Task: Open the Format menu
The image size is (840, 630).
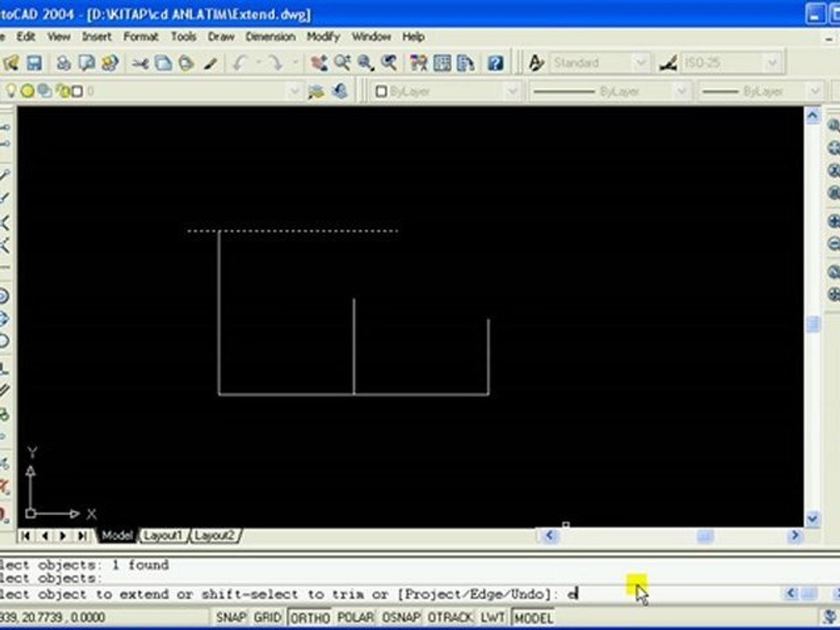Action: click(141, 36)
